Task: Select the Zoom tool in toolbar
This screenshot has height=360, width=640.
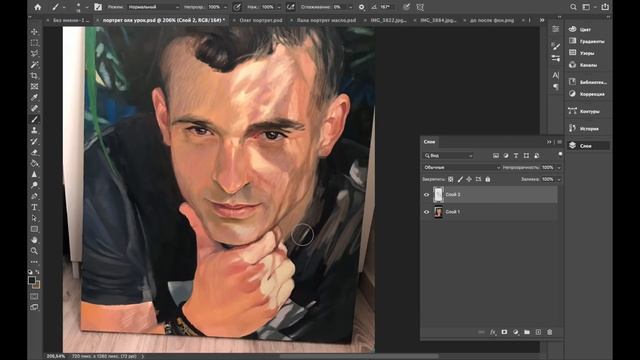Action: tap(34, 251)
